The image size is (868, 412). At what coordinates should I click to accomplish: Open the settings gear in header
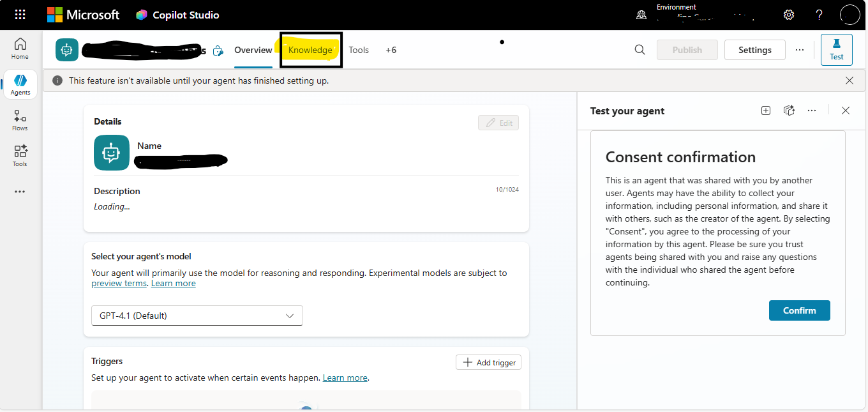pyautogui.click(x=789, y=15)
